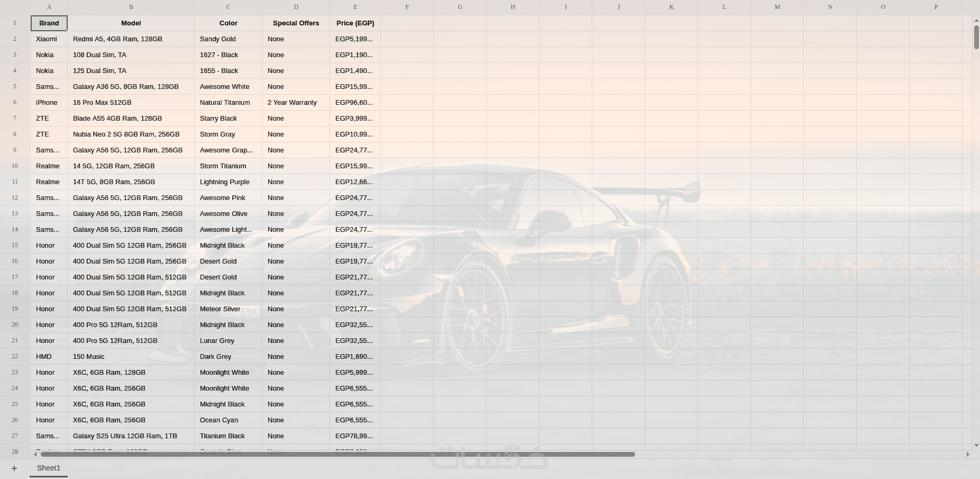Click the 'Blade A55 4GB Ram, 128GB' cell

pyautogui.click(x=131, y=119)
